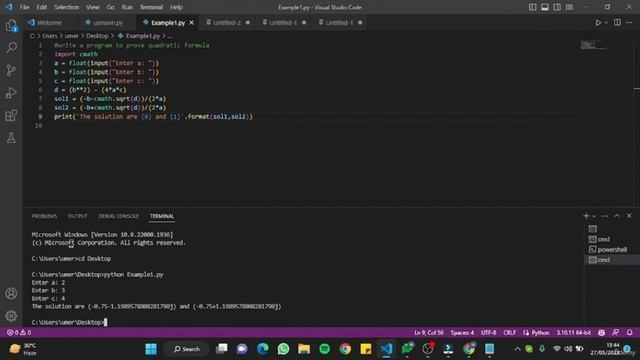Open the Accounts menu icon
The width and height of the screenshot is (640, 360).
[x=11, y=293]
